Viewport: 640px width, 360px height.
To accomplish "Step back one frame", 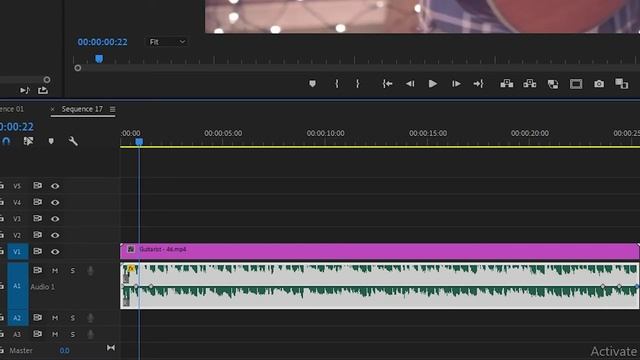I will click(x=410, y=84).
